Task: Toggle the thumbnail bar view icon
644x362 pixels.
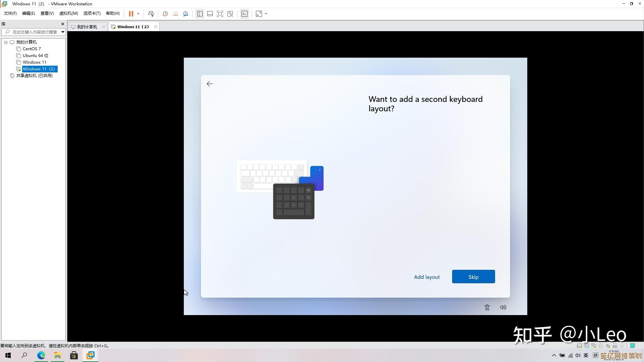Action: [210, 14]
